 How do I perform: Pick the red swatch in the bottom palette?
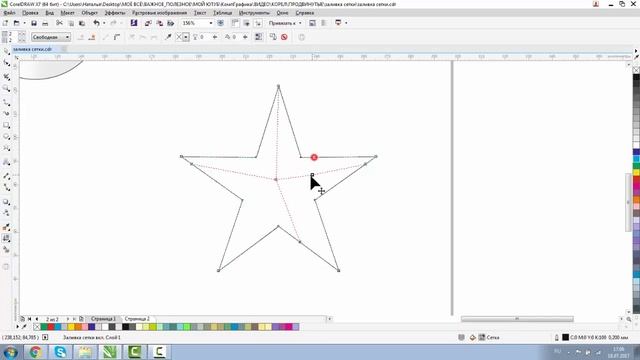pyautogui.click(x=51, y=327)
